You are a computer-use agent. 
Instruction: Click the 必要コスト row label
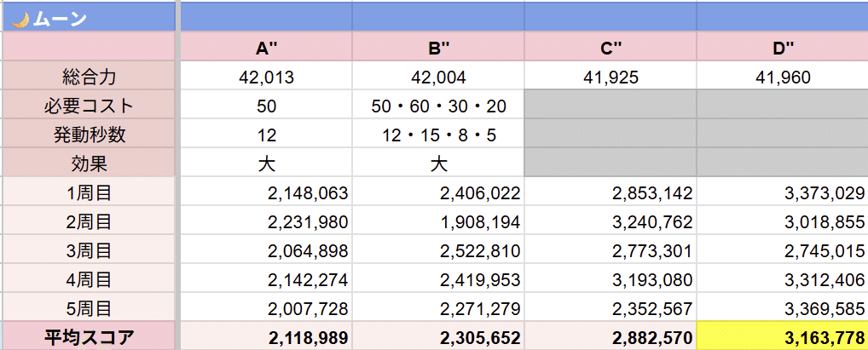coord(89,106)
